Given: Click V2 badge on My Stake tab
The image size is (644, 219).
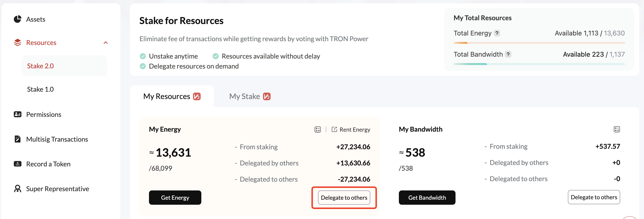Looking at the screenshot, I should point(267,96).
